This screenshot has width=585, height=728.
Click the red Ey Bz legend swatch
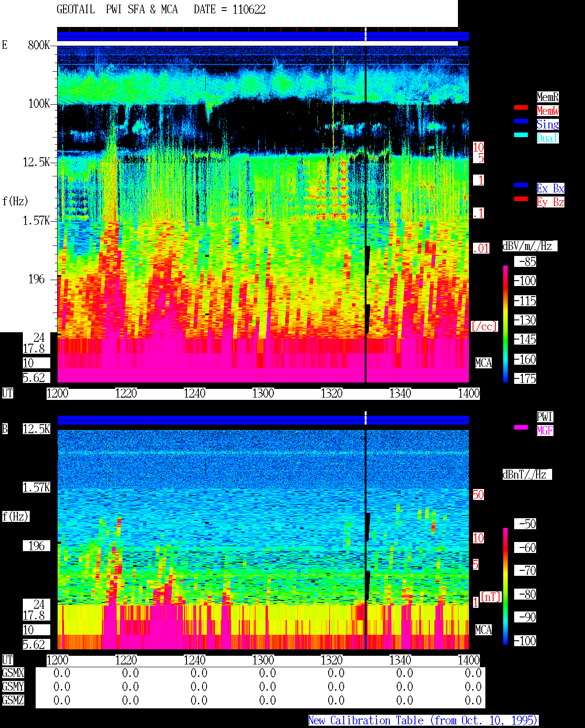point(521,199)
